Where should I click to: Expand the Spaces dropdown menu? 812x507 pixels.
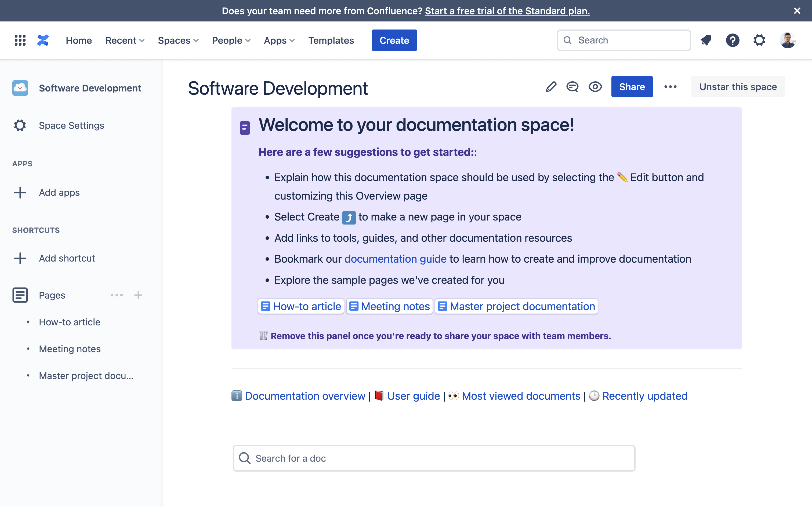point(178,40)
